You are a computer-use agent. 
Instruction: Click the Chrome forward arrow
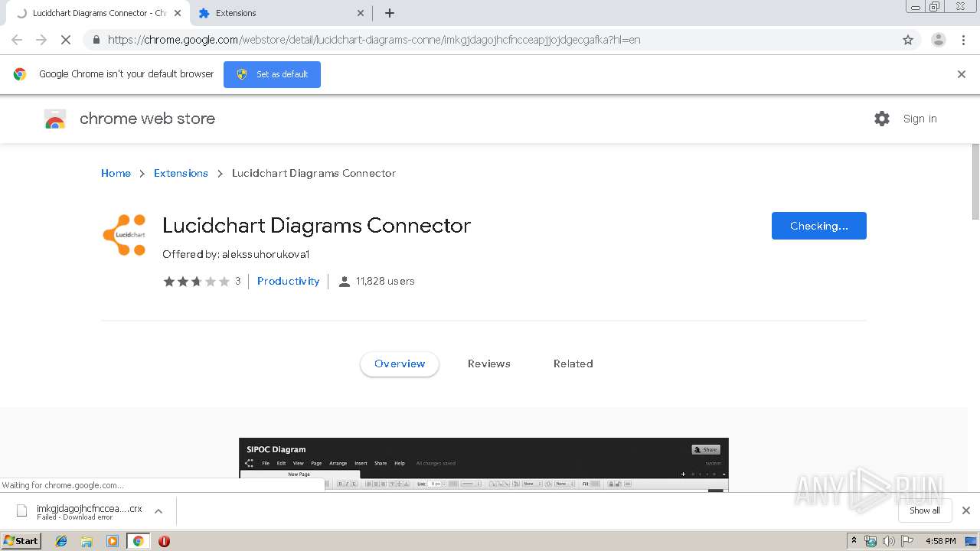pyautogui.click(x=41, y=40)
